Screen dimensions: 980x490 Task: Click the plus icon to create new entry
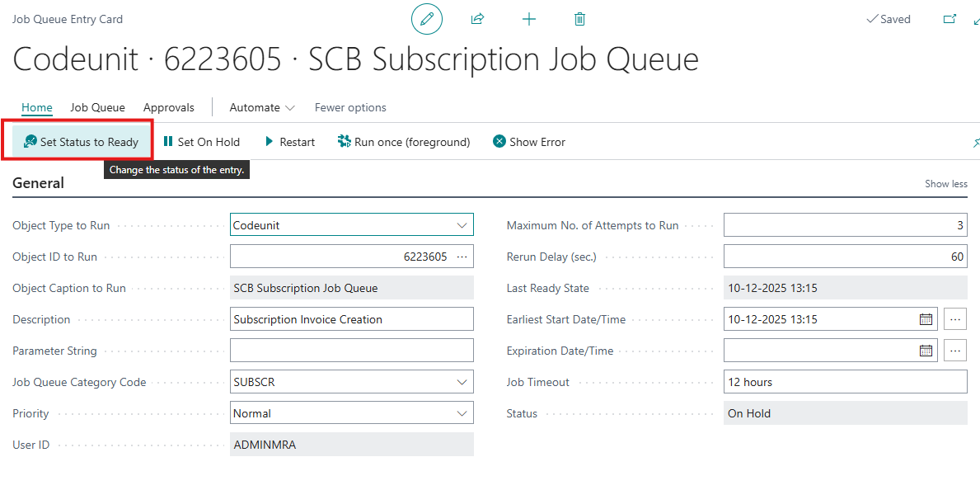tap(529, 19)
